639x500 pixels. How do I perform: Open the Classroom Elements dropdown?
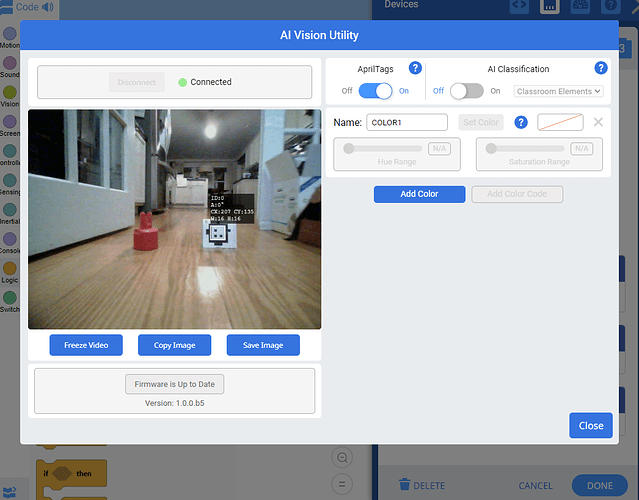(x=558, y=91)
